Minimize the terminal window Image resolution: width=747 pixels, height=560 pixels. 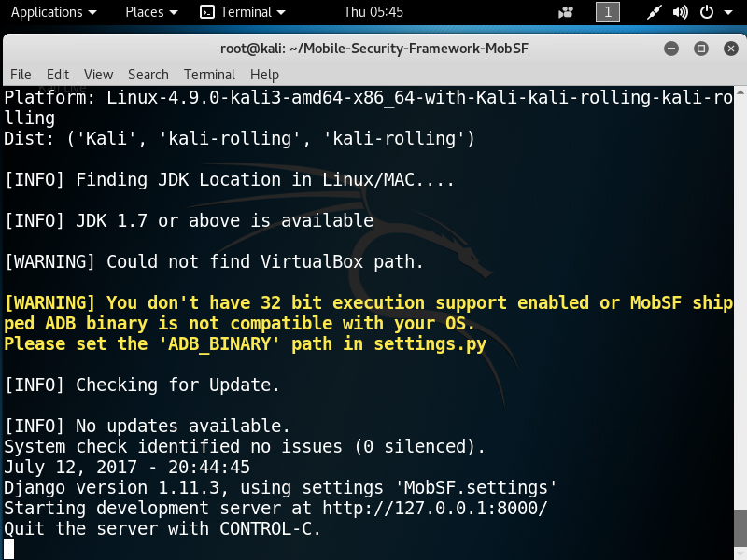[x=671, y=49]
